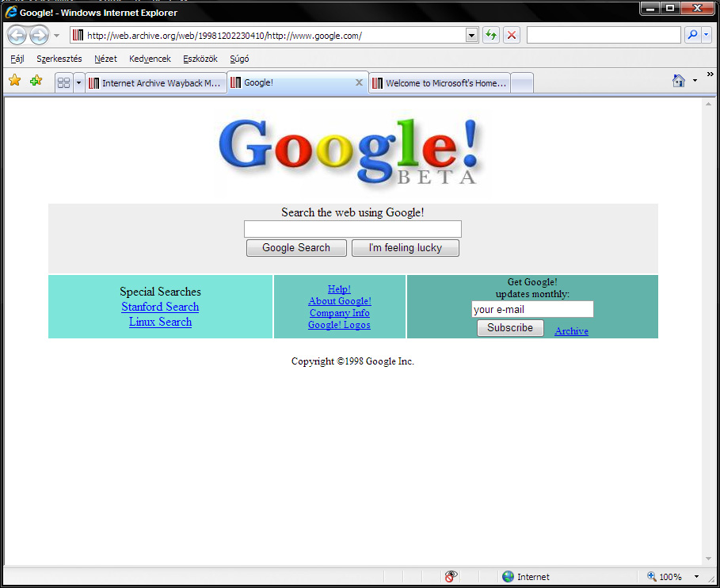The width and height of the screenshot is (720, 588).
Task: Click the Microsoft tab favicon
Action: pyautogui.click(x=378, y=83)
